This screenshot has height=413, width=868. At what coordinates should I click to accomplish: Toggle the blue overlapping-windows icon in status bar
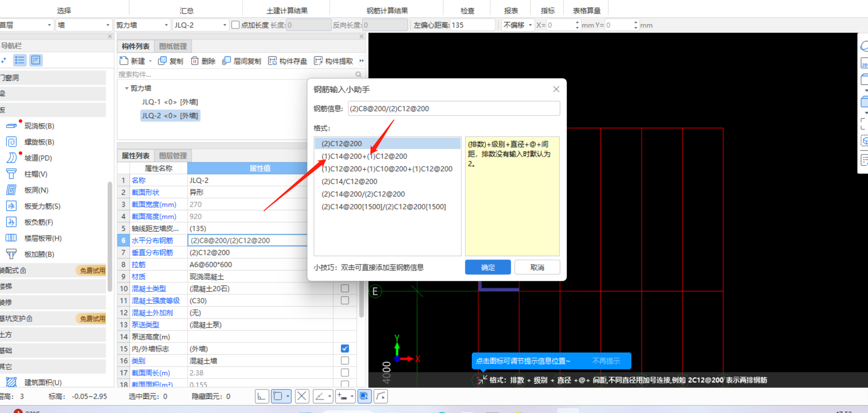click(364, 396)
